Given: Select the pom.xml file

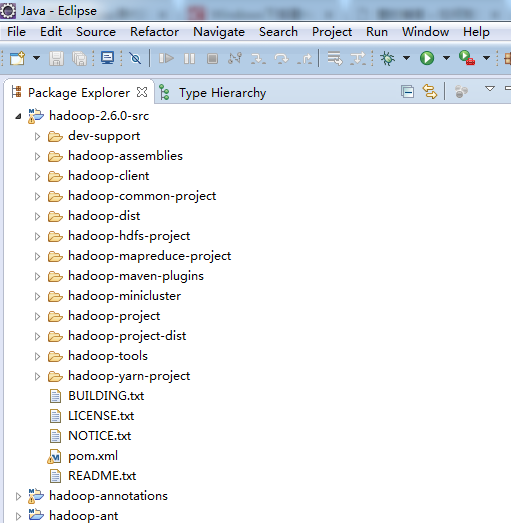Looking at the screenshot, I should 93,456.
